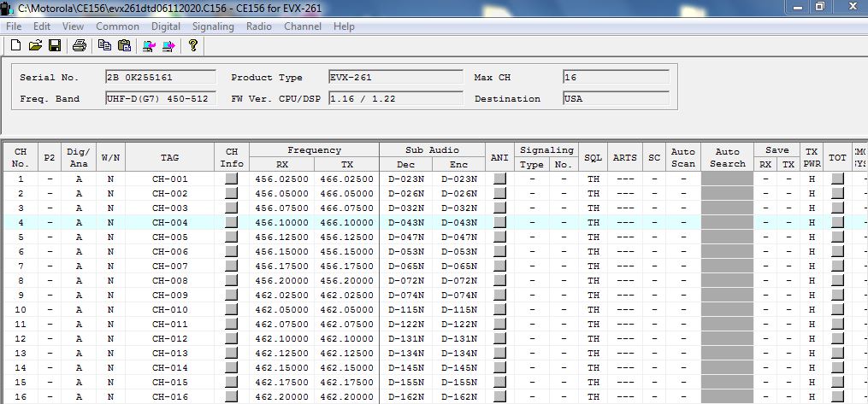Viewport: 868px width, 404px height.
Task: Click the Auto Scan column header
Action: (683, 157)
